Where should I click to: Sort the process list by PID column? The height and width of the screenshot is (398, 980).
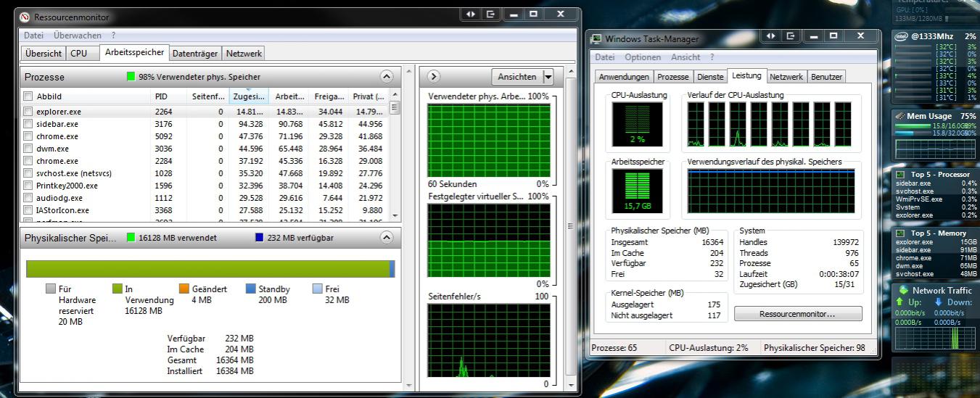(170, 96)
